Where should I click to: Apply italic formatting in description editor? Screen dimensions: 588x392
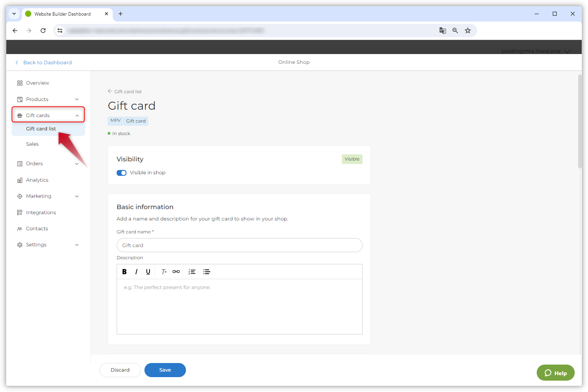click(x=136, y=272)
